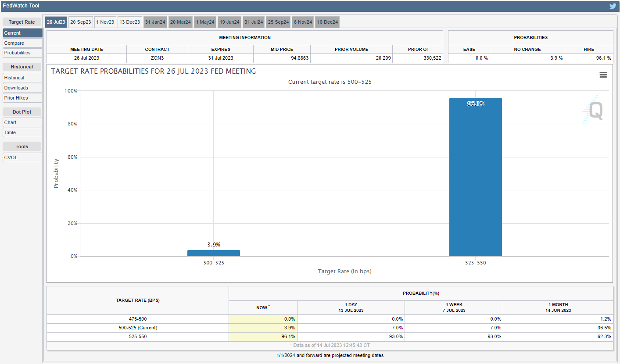Screen dimensions: 620x364
Task: Open the Historical sidebar item
Action: [22, 78]
